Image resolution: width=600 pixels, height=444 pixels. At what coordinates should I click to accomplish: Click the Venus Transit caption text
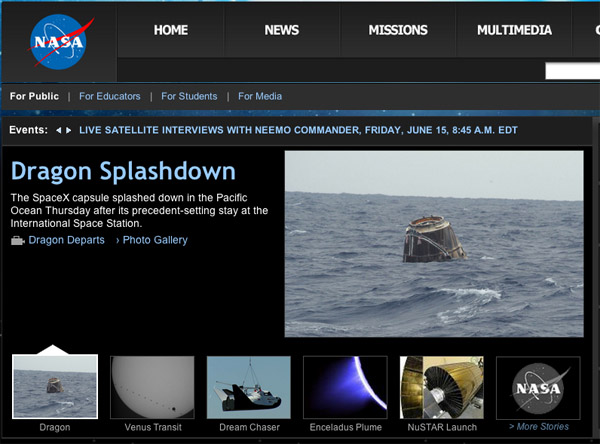point(153,427)
